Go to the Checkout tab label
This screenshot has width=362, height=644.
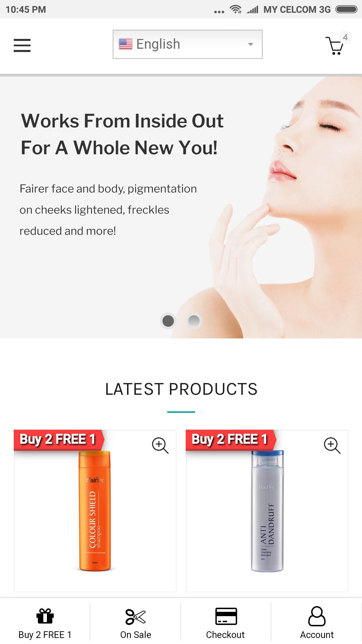225,635
